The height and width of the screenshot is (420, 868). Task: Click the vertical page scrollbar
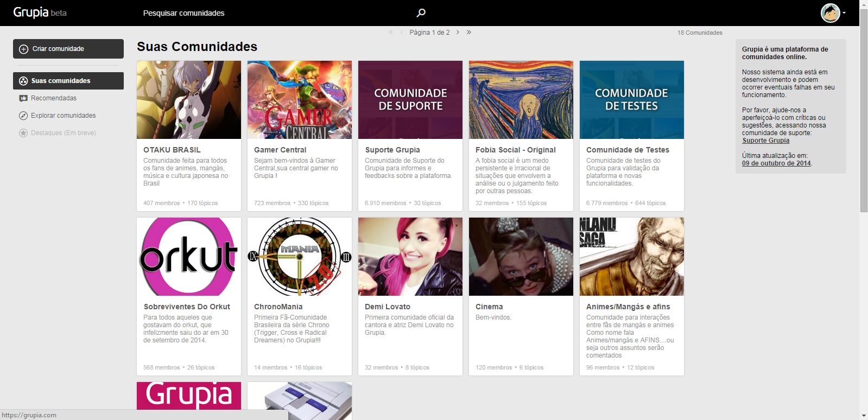point(864,119)
